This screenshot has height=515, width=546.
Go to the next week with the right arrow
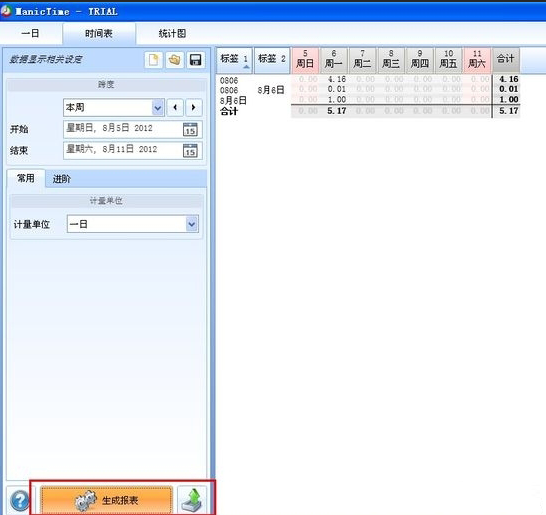pyautogui.click(x=194, y=107)
